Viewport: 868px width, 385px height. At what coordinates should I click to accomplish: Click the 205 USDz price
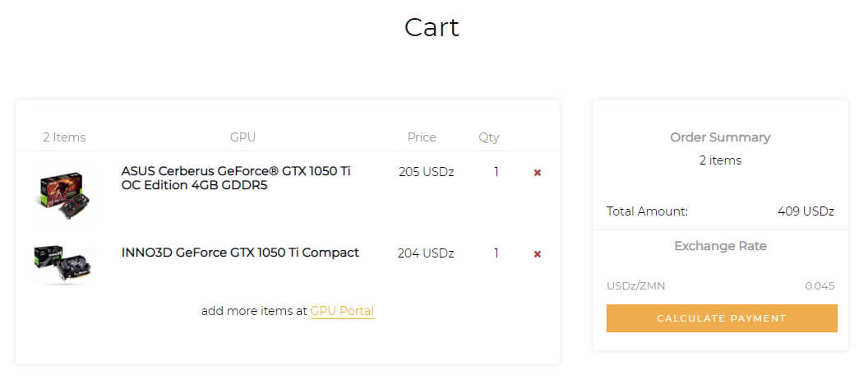click(x=427, y=172)
